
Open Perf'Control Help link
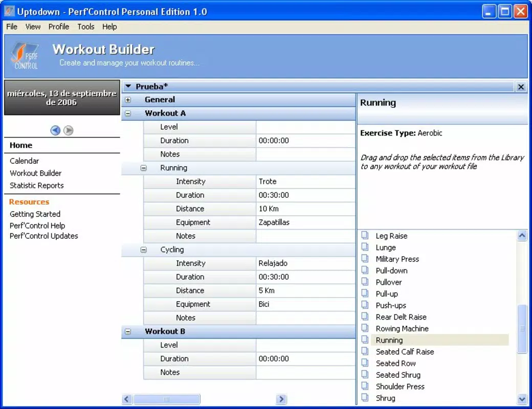pyautogui.click(x=37, y=225)
